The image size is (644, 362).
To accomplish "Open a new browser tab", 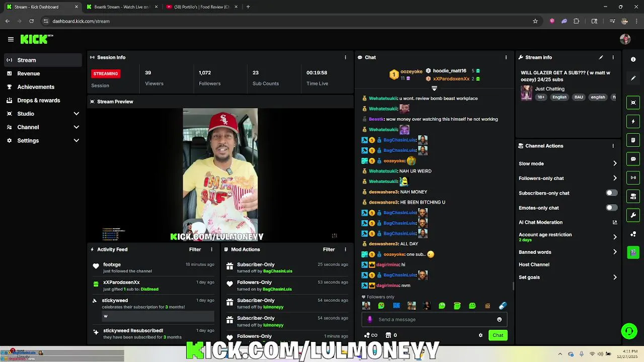I will click(x=248, y=7).
